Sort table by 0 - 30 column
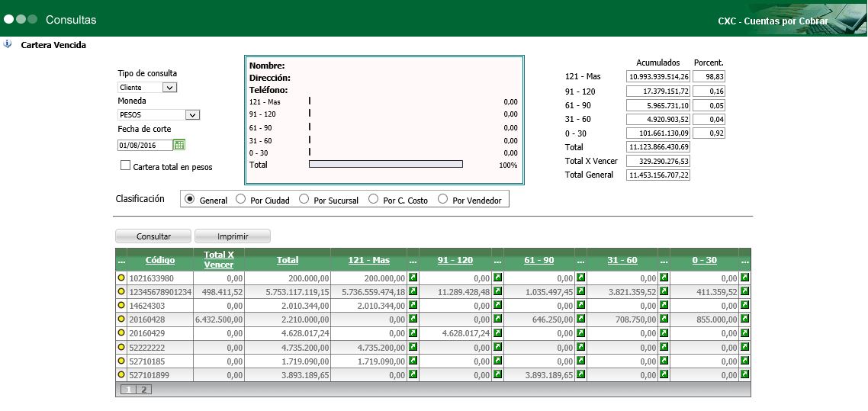Image resolution: width=868 pixels, height=411 pixels. click(x=704, y=260)
